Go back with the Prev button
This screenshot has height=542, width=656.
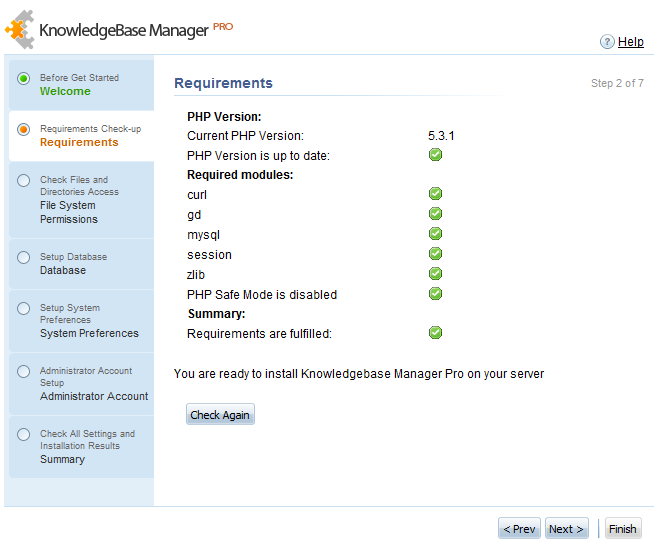coord(519,529)
